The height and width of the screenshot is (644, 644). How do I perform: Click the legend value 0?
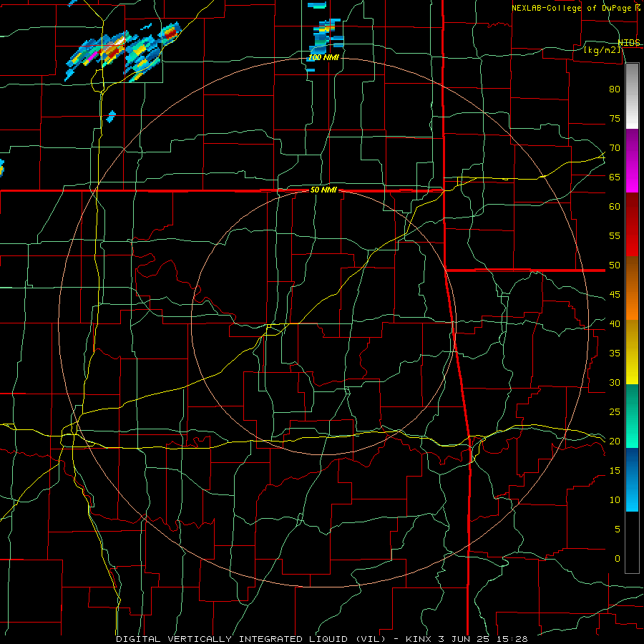[x=618, y=559]
